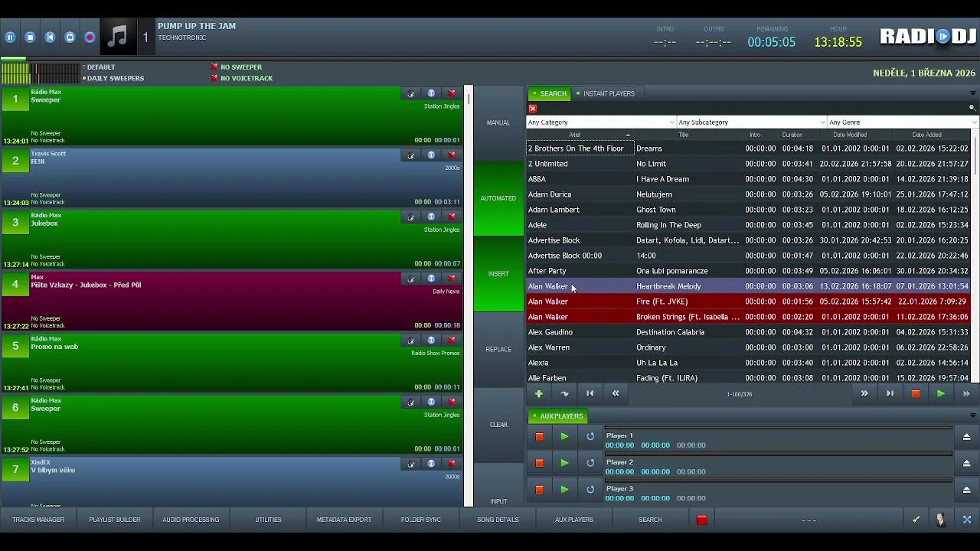Click the loop icon for Player 2
The height and width of the screenshot is (551, 980).
pyautogui.click(x=590, y=463)
